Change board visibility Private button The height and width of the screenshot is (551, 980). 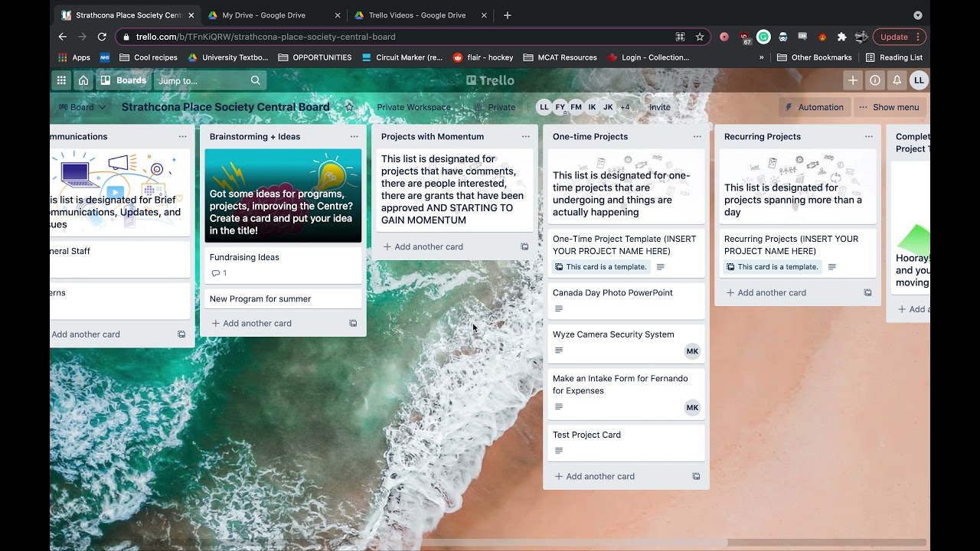tap(495, 107)
